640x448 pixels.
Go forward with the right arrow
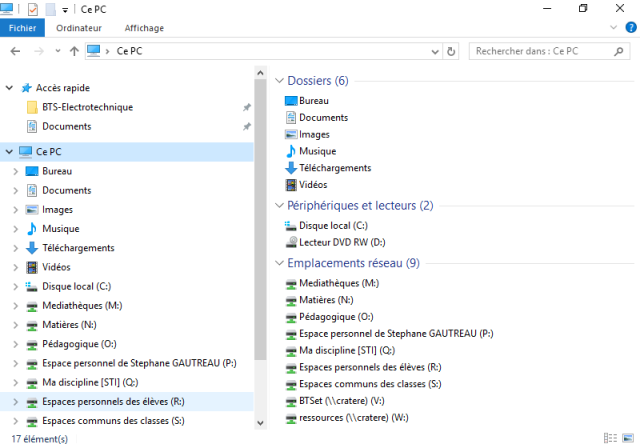[39, 51]
